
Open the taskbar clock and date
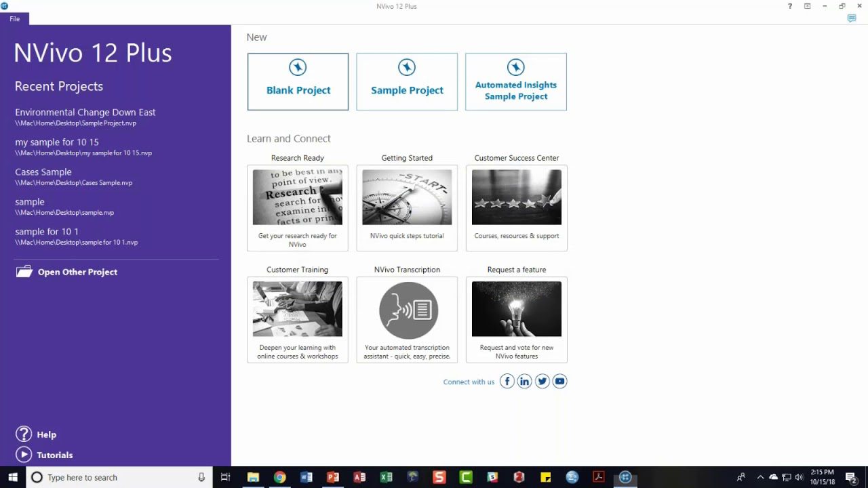(x=821, y=477)
